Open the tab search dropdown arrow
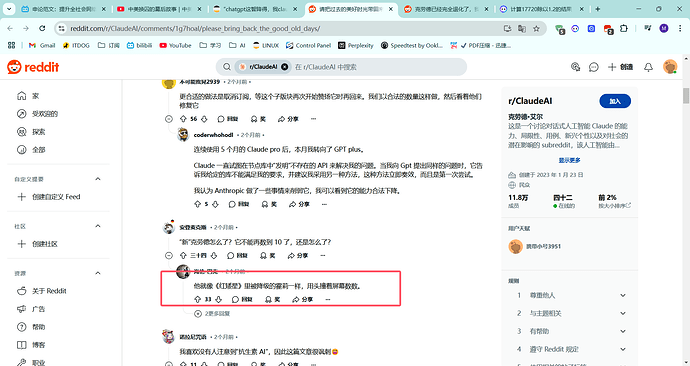Screen dimensions: 690x366 (9, 9)
